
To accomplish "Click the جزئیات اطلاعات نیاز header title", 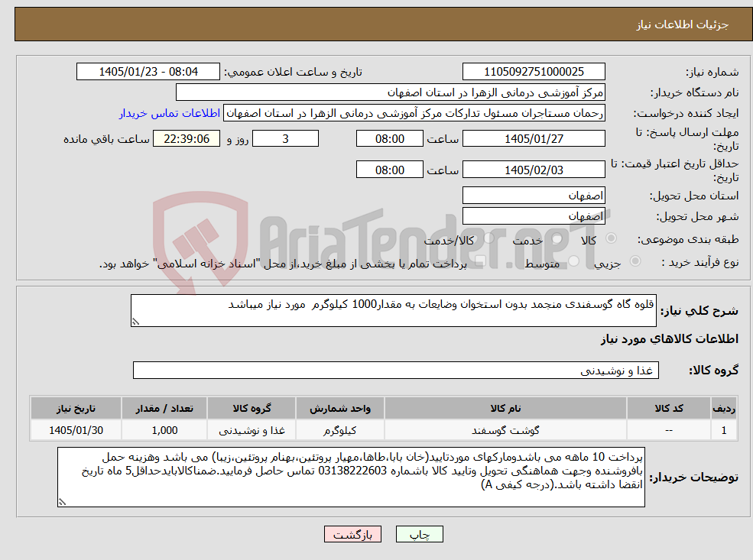I will point(683,24).
